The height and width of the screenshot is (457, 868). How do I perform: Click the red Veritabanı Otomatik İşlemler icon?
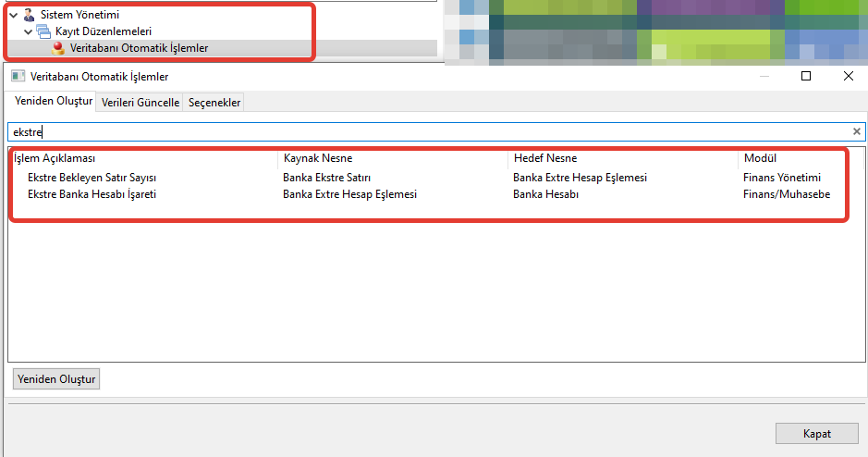tap(59, 47)
